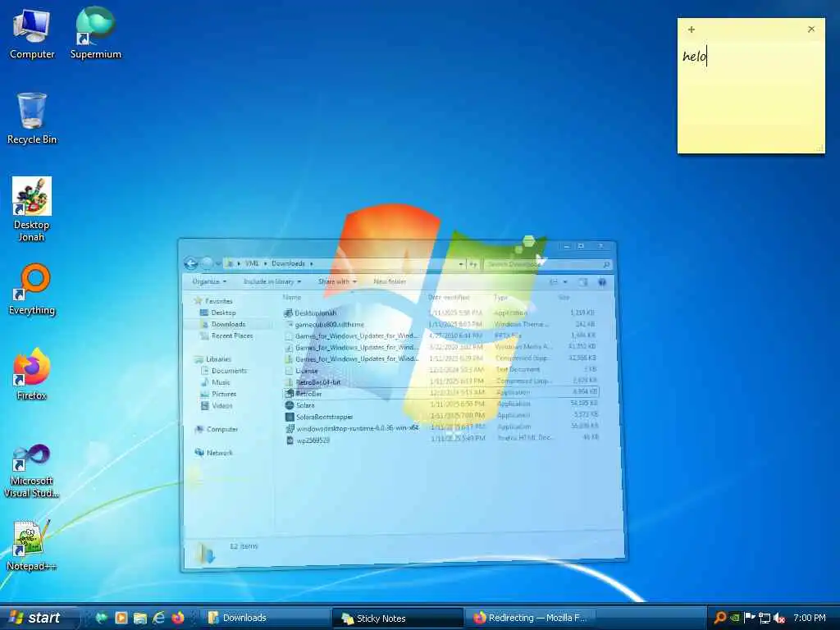Viewport: 840px width, 630px height.
Task: Toggle the preview pane icon in Explorer
Action: [x=583, y=282]
